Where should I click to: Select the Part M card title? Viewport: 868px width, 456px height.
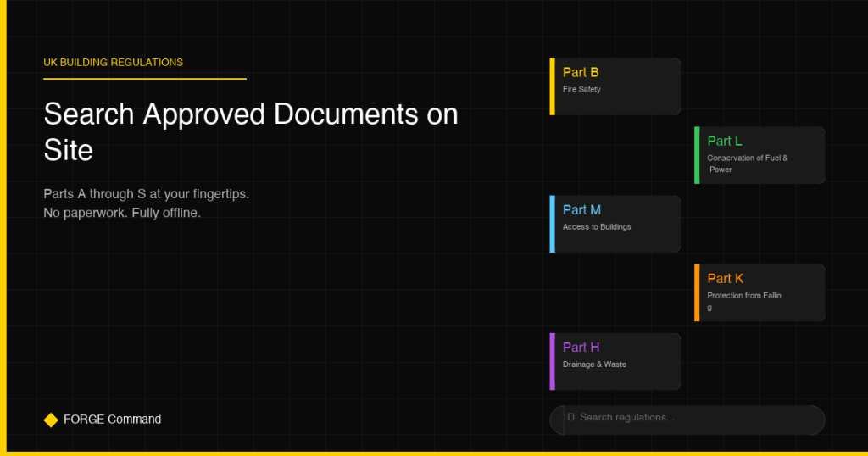click(x=581, y=210)
